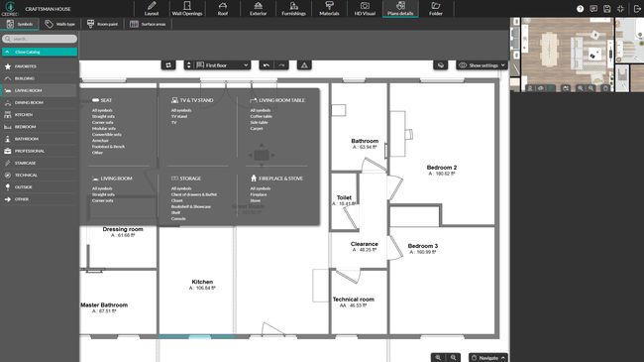This screenshot has height=362, width=644.
Task: Open the Wall Openings section
Action: (187, 9)
